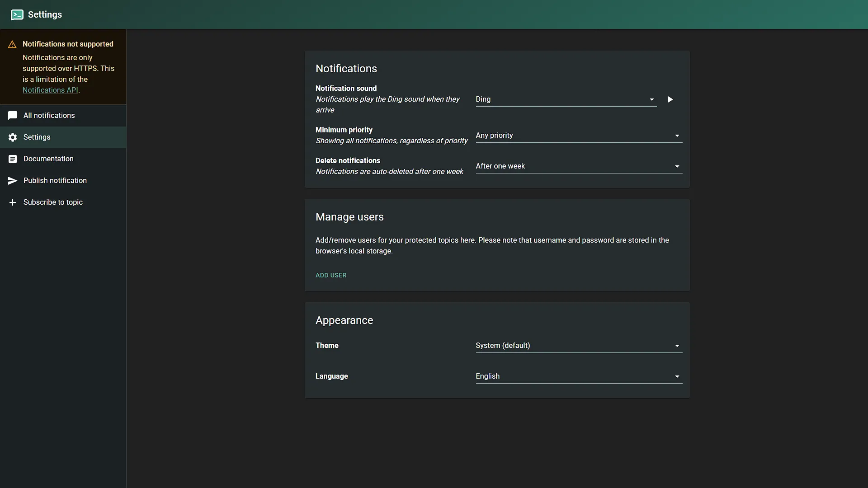
Task: Choose Publish notification in the sidebar
Action: pyautogui.click(x=63, y=181)
